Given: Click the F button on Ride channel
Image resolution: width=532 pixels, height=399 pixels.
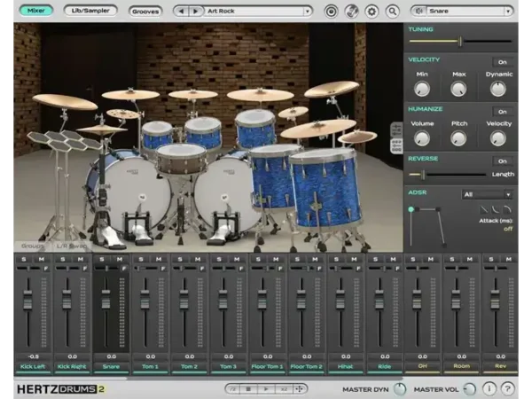Looking at the screenshot, I should (397, 269).
